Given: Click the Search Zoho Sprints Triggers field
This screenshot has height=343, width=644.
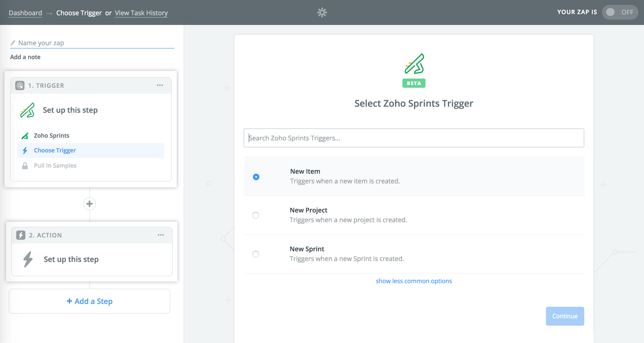Looking at the screenshot, I should pos(414,138).
